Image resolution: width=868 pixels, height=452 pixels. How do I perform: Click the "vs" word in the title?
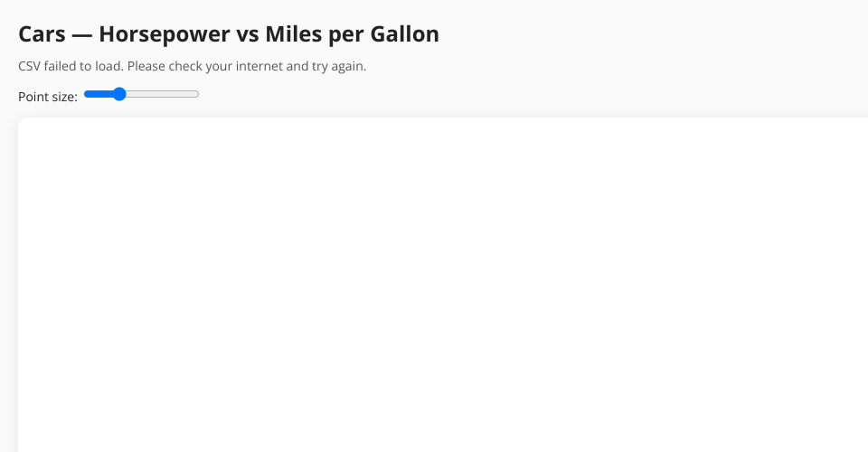click(x=244, y=34)
